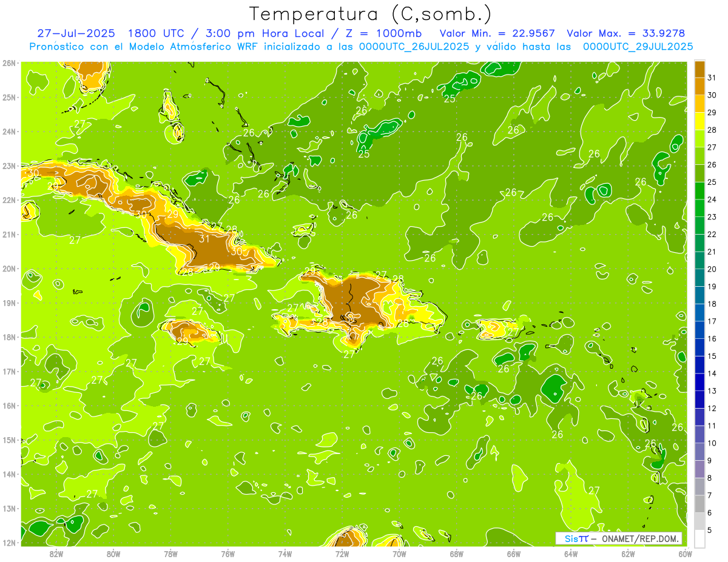The height and width of the screenshot is (562, 728).
Task: Click the longitude axis label "62W"
Action: [628, 554]
